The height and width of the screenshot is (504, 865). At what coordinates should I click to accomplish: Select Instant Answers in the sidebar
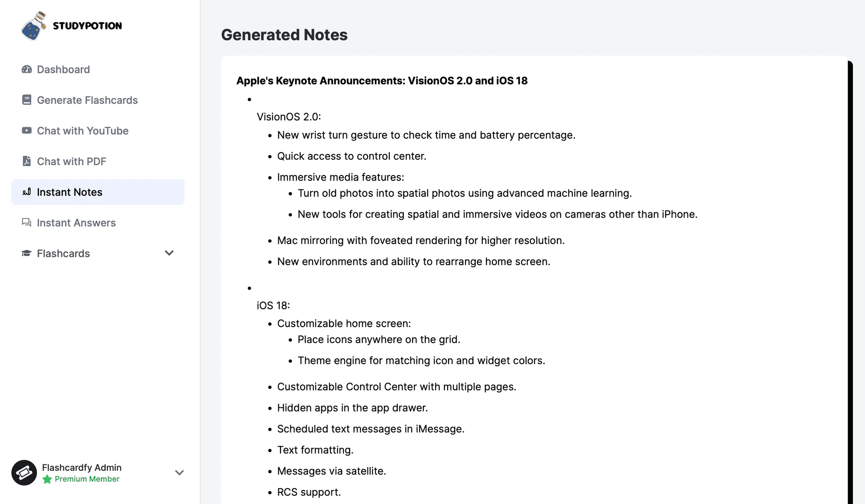pyautogui.click(x=76, y=223)
